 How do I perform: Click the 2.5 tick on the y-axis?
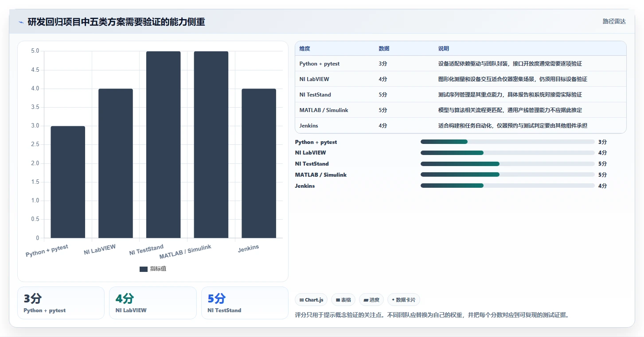click(x=35, y=145)
